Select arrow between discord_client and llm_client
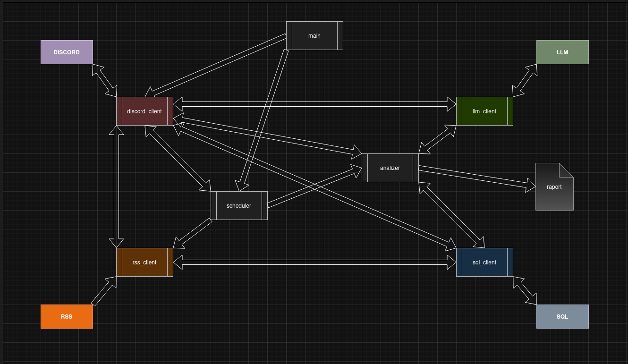628x364 pixels. click(314, 104)
